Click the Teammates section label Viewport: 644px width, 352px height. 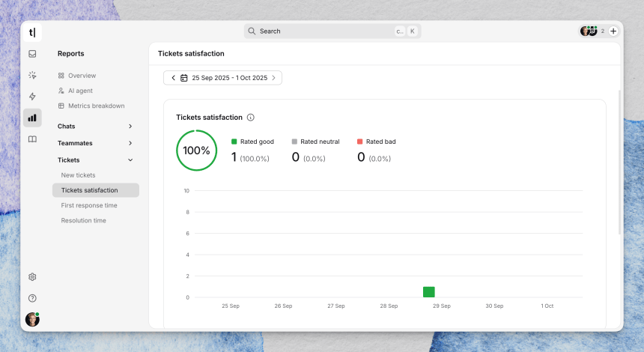(x=75, y=143)
